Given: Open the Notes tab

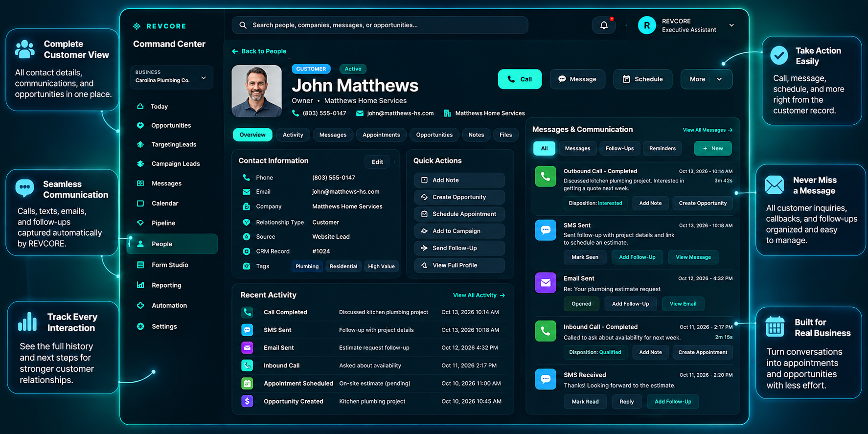Looking at the screenshot, I should [476, 135].
